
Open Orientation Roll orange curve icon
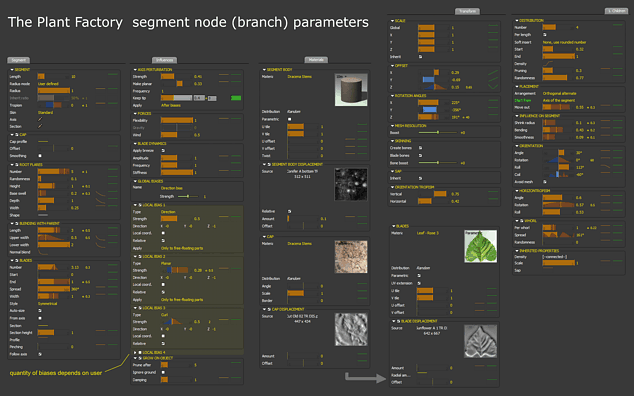(x=605, y=167)
